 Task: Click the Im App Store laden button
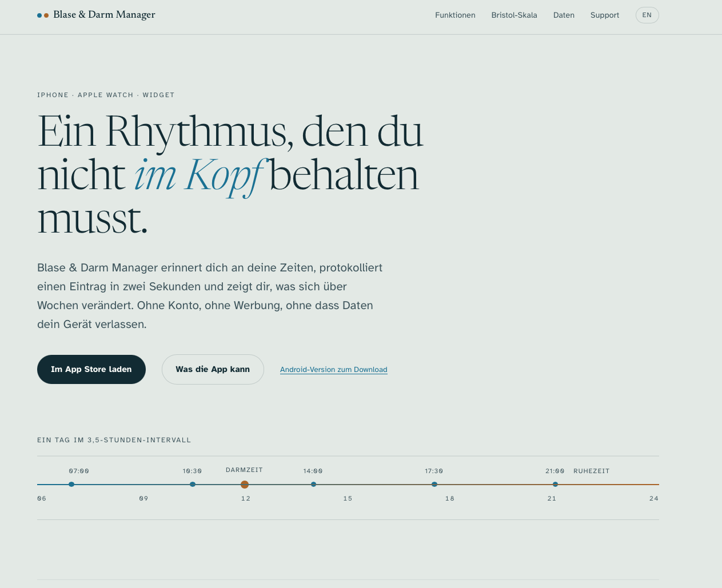[91, 369]
